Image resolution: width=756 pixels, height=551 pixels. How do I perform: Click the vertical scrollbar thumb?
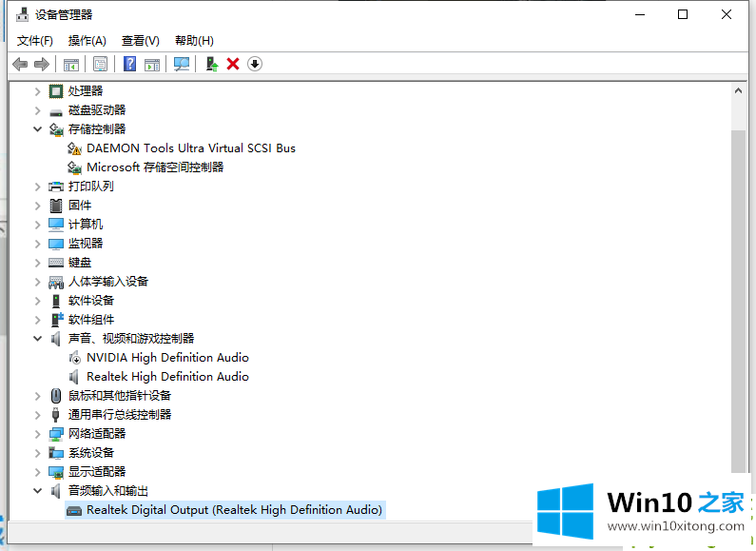click(x=738, y=302)
